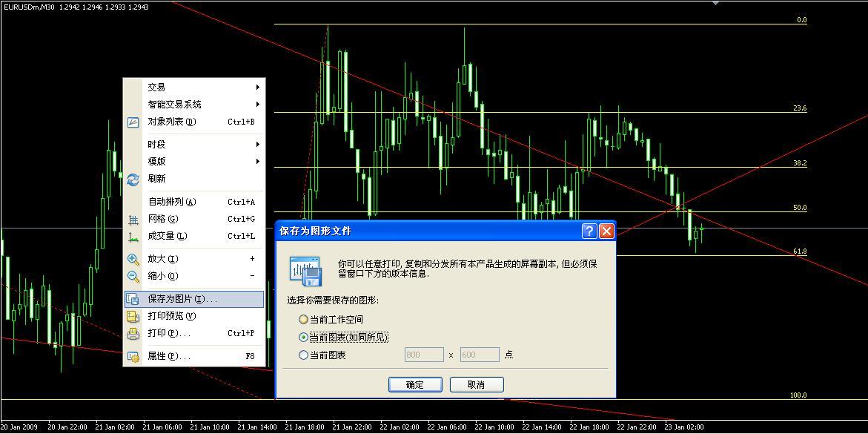Choose 自动排列 from context menu

pyautogui.click(x=193, y=203)
